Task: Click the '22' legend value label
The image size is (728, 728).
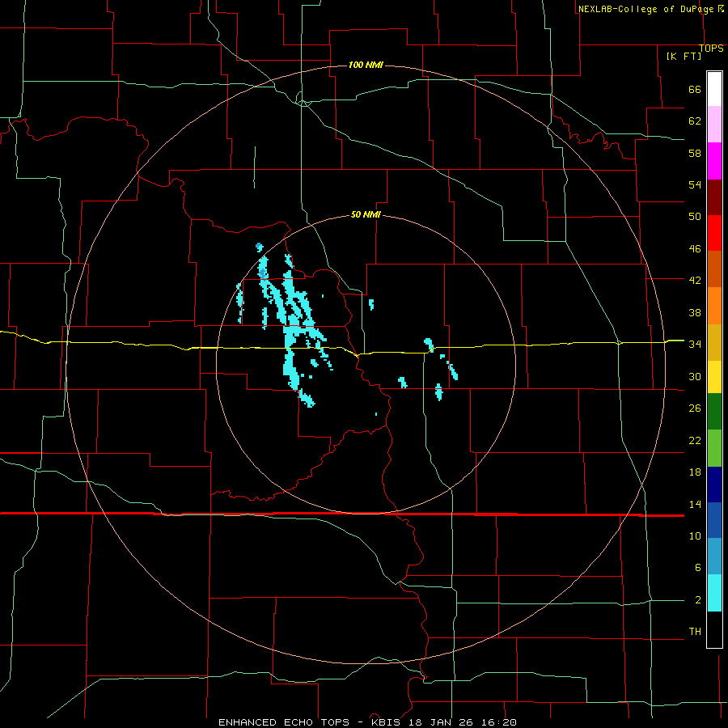Action: pyautogui.click(x=695, y=441)
